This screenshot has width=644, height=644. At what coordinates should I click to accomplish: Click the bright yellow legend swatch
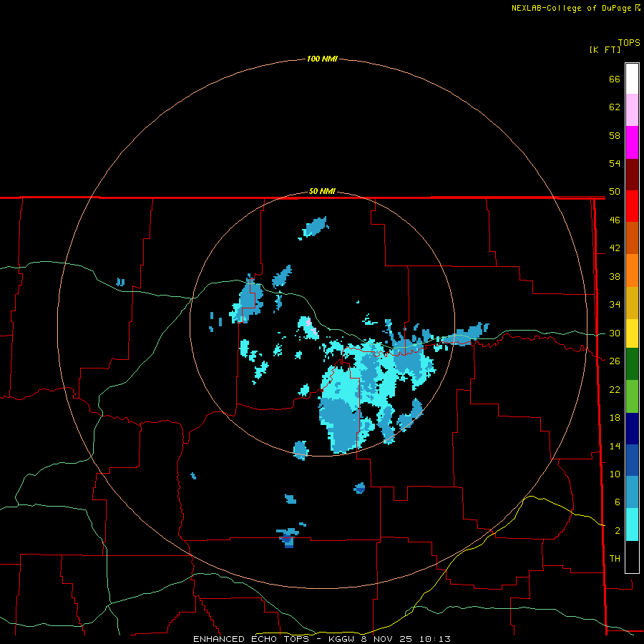point(632,333)
